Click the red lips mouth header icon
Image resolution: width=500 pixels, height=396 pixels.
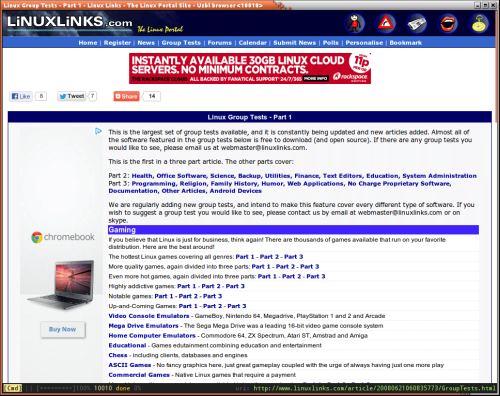tap(449, 23)
